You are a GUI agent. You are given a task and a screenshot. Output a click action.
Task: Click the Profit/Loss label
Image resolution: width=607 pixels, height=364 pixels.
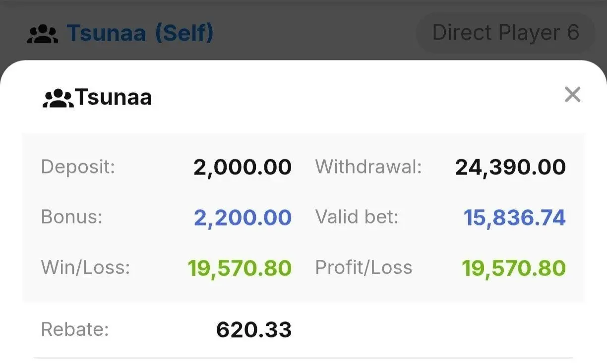click(x=364, y=268)
